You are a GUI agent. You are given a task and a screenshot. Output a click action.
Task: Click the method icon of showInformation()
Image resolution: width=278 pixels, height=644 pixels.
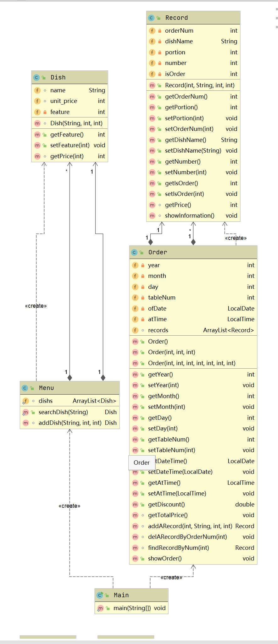pos(152,216)
